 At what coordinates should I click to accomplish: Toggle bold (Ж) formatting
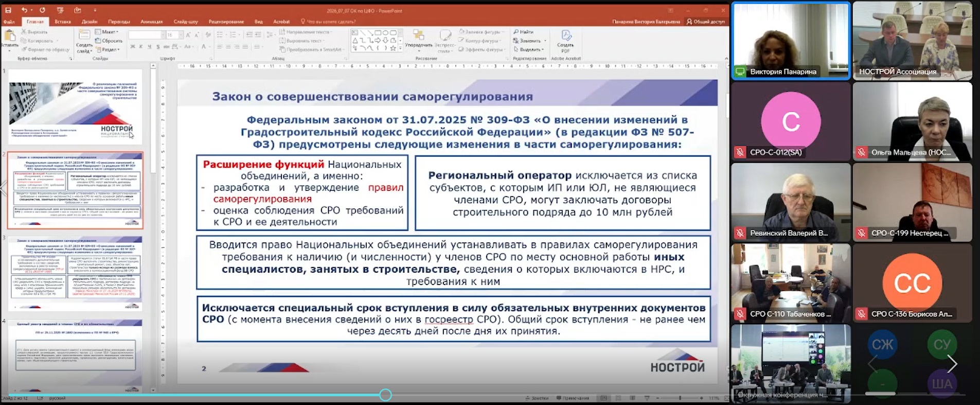coord(133,47)
